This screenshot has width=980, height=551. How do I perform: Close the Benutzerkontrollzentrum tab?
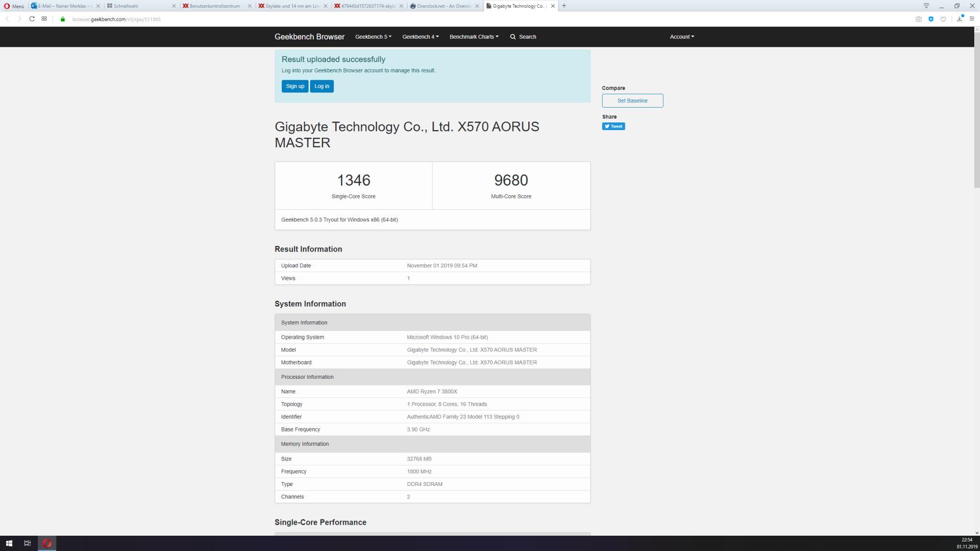tap(249, 6)
